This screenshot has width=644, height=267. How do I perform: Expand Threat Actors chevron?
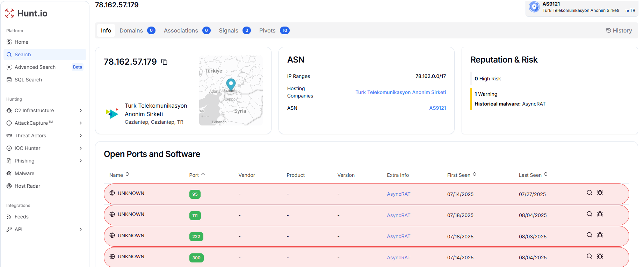[81, 136]
